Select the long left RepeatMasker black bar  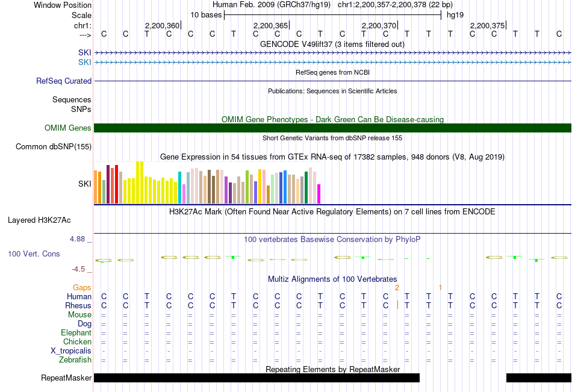(256, 378)
